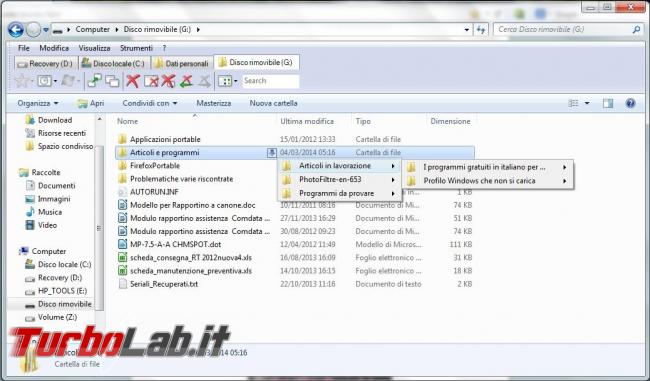
Task: Open the Visualizza menu
Action: pyautogui.click(x=95, y=48)
